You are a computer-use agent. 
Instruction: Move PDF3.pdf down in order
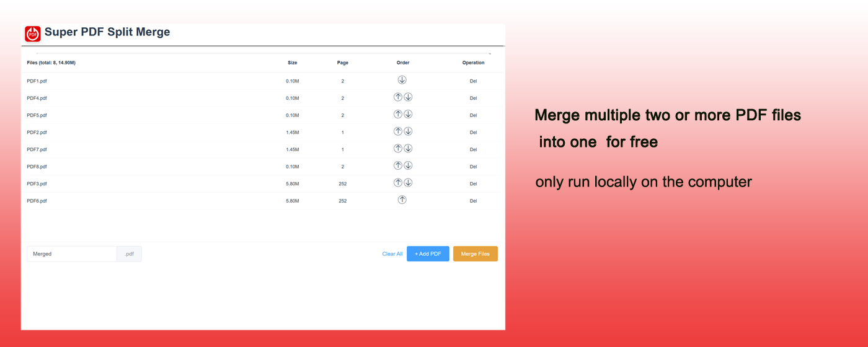click(408, 183)
